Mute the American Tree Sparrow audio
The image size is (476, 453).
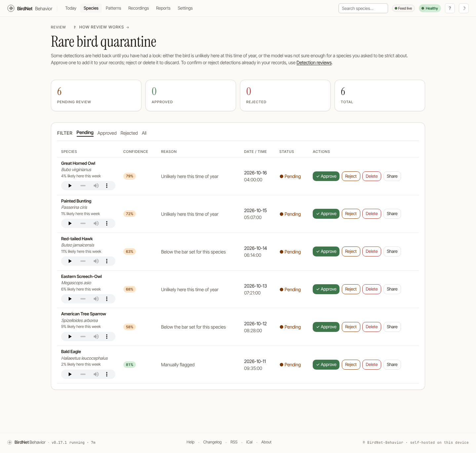click(96, 337)
